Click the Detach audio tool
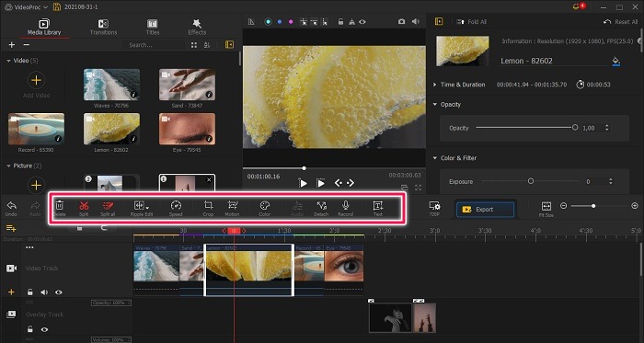This screenshot has width=644, height=343. point(321,208)
